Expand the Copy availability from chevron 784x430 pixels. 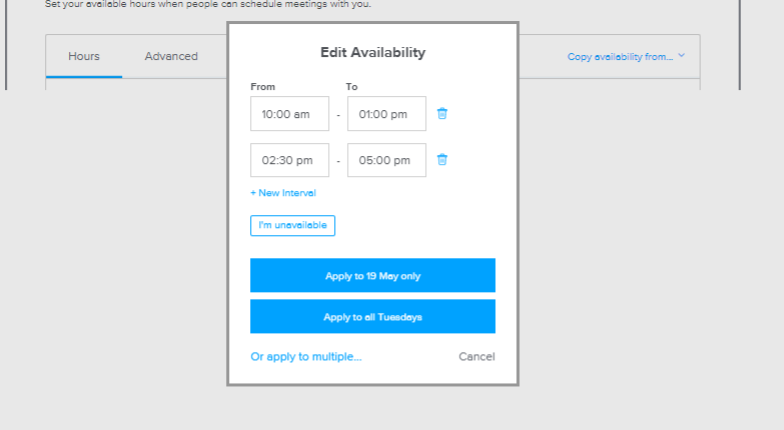pyautogui.click(x=682, y=56)
